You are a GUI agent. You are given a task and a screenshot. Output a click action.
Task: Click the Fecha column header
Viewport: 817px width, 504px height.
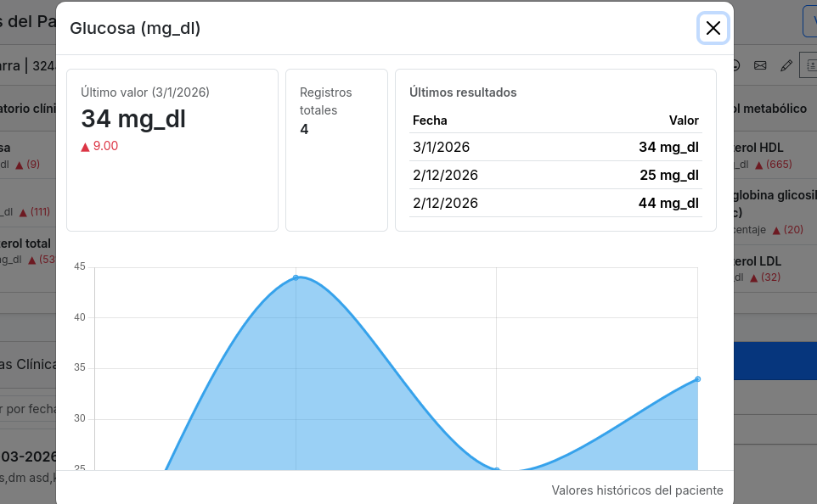430,120
